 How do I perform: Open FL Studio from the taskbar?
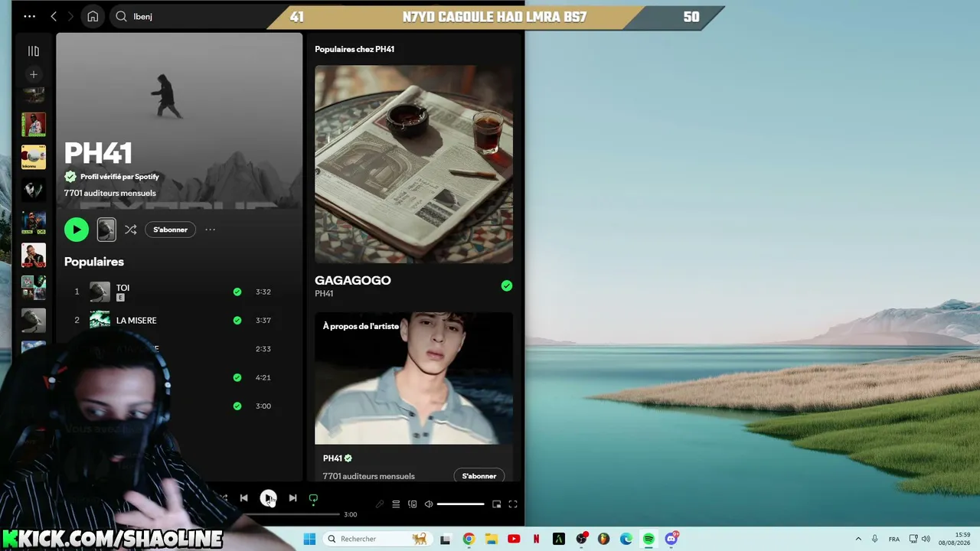(x=603, y=539)
